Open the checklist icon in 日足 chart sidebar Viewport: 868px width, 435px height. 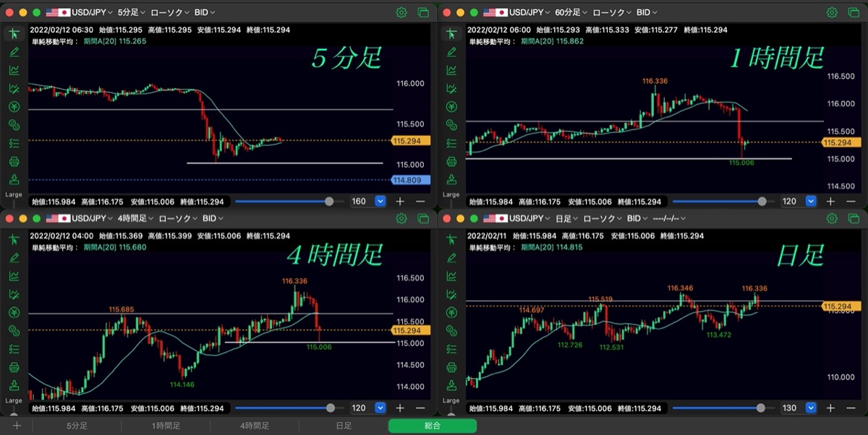(x=451, y=349)
